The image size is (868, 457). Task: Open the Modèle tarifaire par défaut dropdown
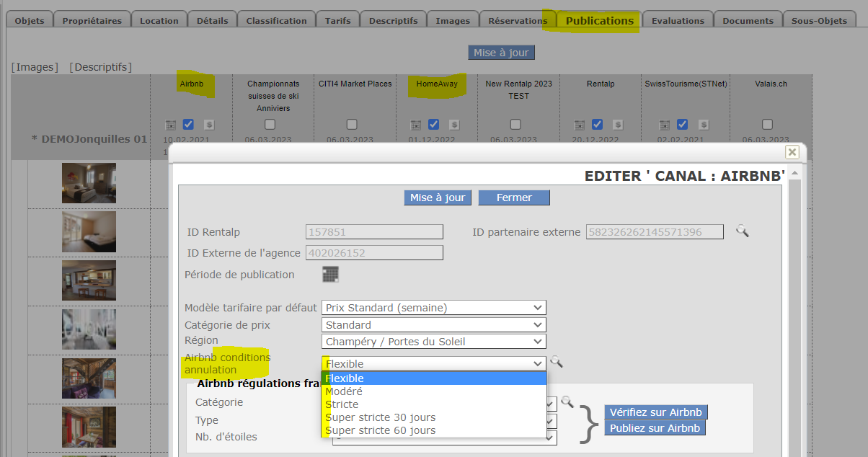pyautogui.click(x=433, y=308)
